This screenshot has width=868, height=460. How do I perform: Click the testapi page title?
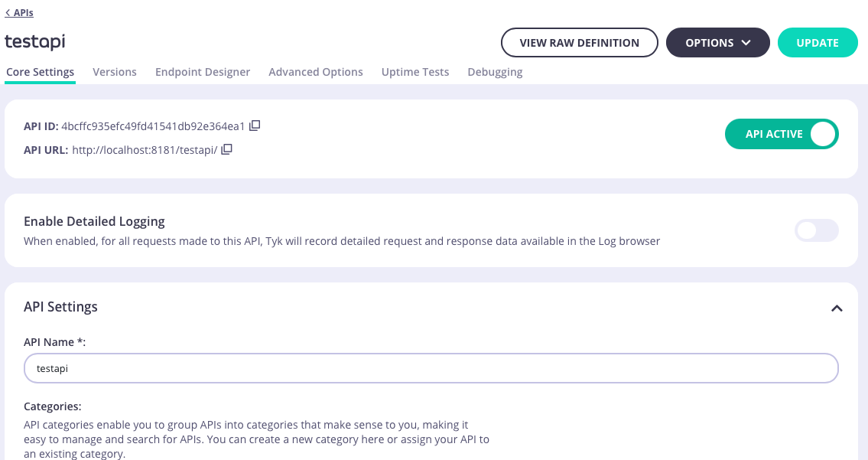34,42
